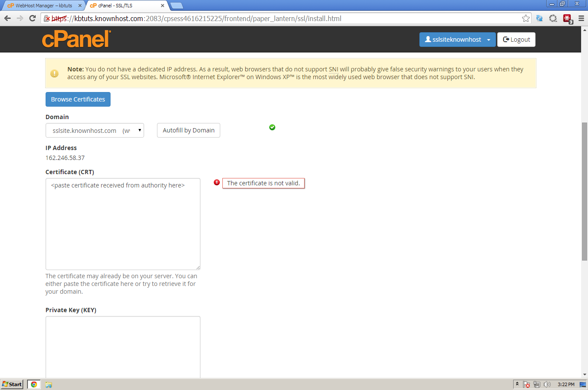Image resolution: width=588 pixels, height=390 pixels.
Task: Open the file explorer taskbar icon
Action: [49, 384]
